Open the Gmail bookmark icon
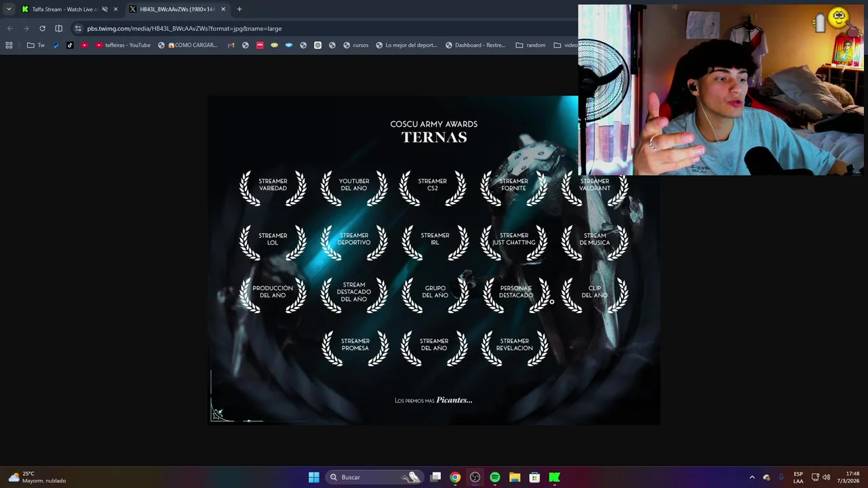The image size is (868, 488). pos(231,45)
